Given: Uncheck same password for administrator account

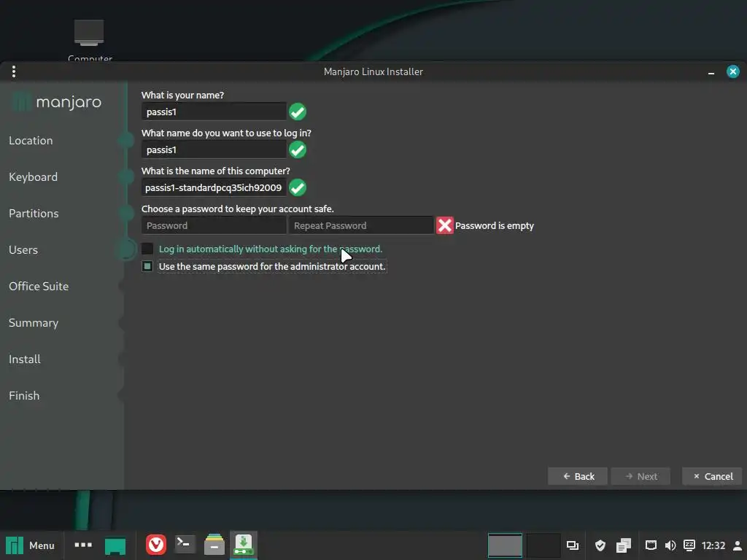Looking at the screenshot, I should [147, 266].
